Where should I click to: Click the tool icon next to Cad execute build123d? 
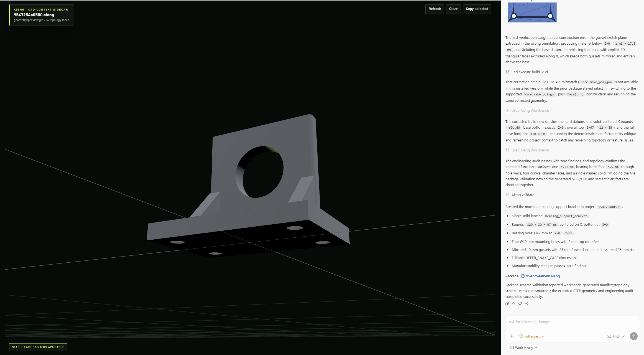pos(508,72)
